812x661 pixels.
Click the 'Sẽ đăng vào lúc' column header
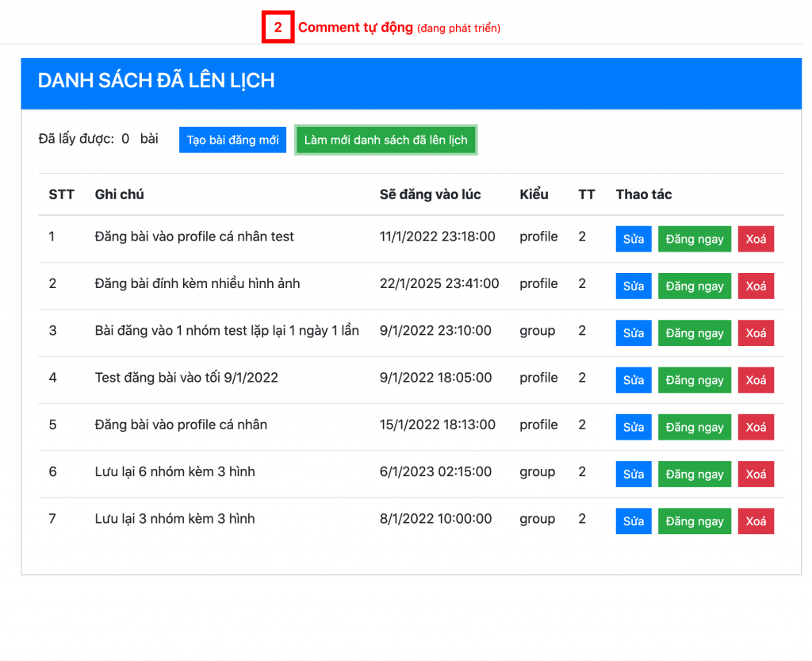click(x=431, y=194)
